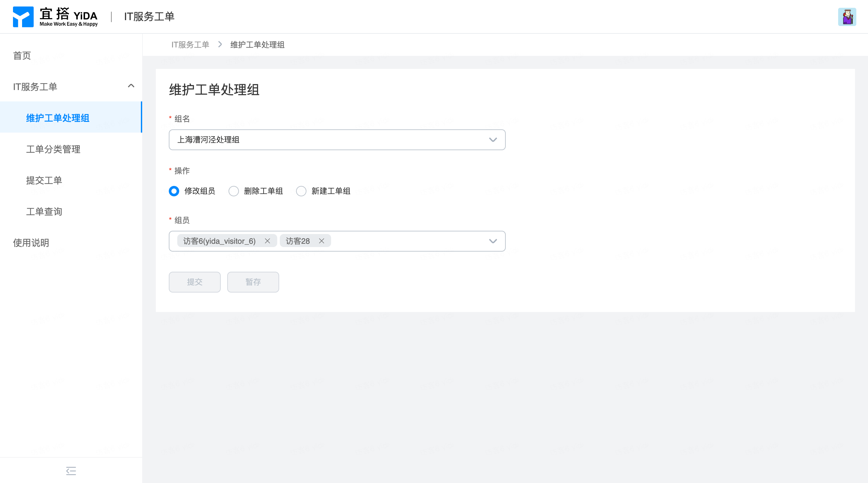Select the 修改组员 radio option
The height and width of the screenshot is (483, 868).
pos(174,191)
